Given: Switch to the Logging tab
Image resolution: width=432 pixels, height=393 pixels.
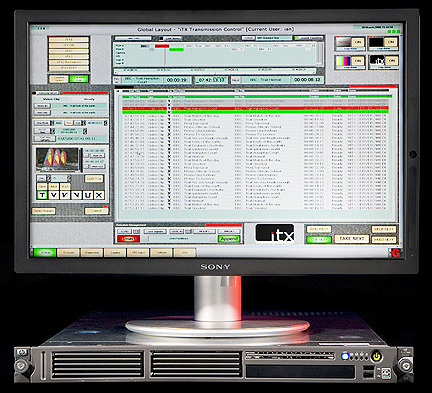Looking at the screenshot, I should pyautogui.click(x=115, y=253).
